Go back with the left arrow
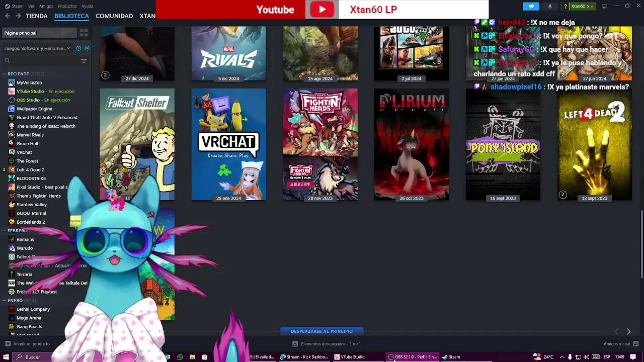The width and height of the screenshot is (644, 362). [x=8, y=16]
